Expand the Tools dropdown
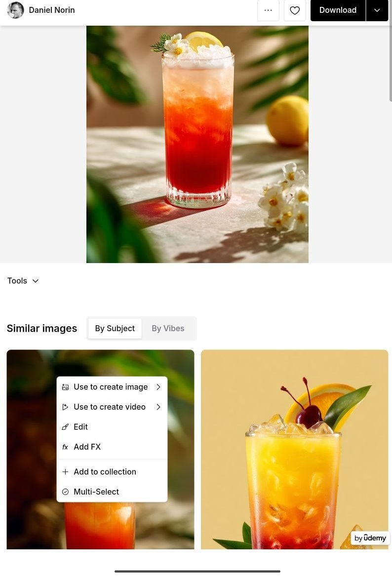Screen dimensions: 392x576 coord(23,281)
